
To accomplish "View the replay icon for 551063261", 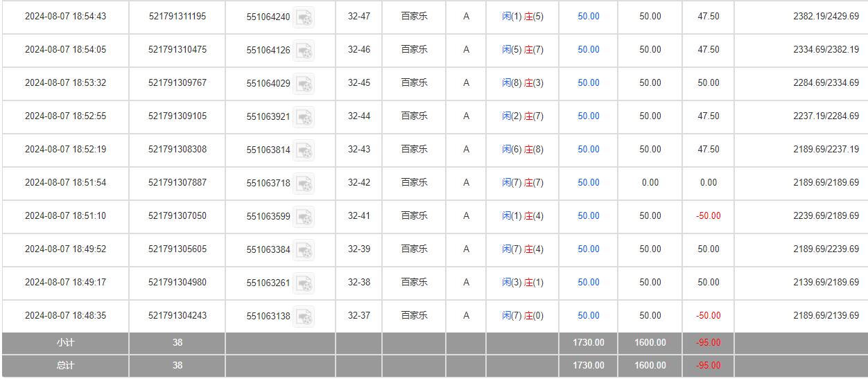I will click(304, 283).
